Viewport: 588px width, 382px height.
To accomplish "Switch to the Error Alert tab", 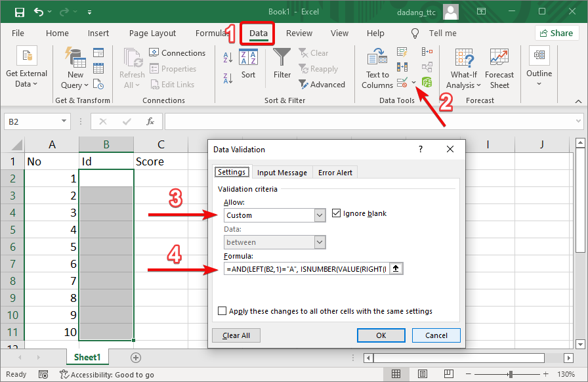I will pyautogui.click(x=335, y=172).
